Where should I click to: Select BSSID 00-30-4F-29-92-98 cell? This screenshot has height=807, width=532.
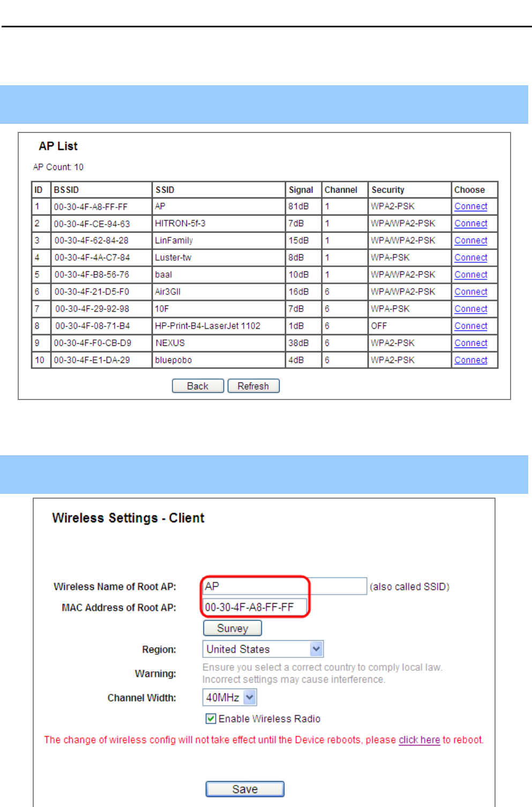pos(101,309)
